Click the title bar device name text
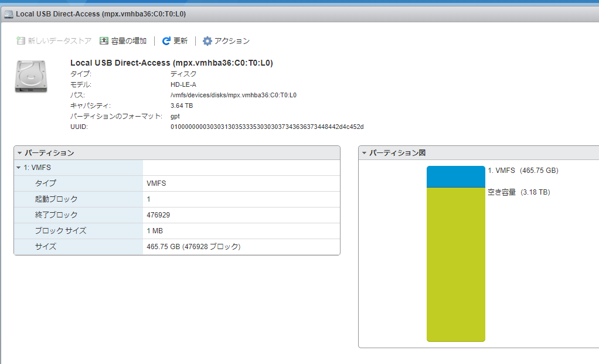599x364 pixels. [101, 14]
